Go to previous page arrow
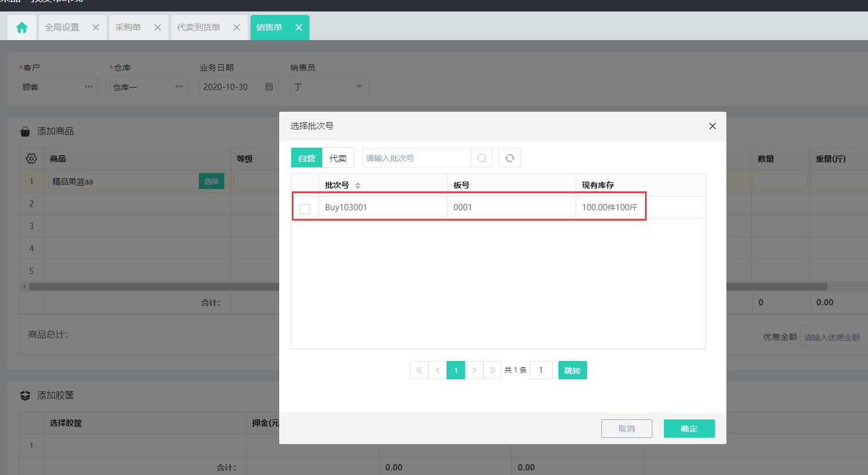Screen dimensions: 868x475 437,370
